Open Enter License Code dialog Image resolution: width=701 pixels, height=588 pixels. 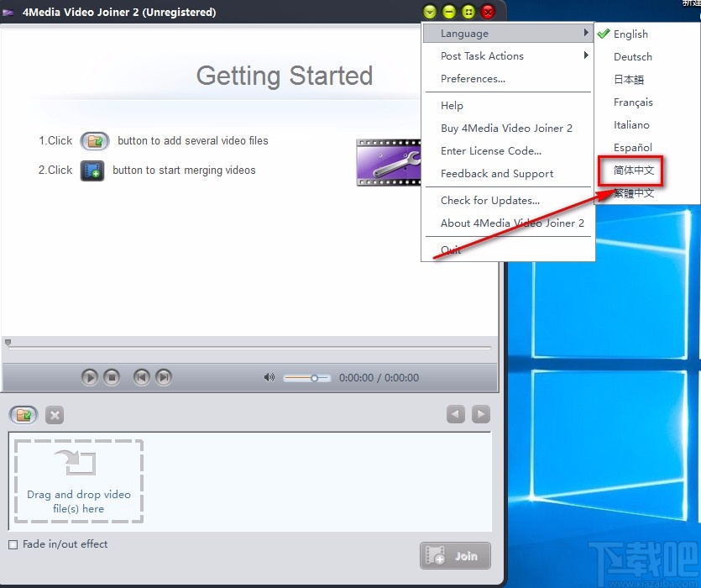508,151
